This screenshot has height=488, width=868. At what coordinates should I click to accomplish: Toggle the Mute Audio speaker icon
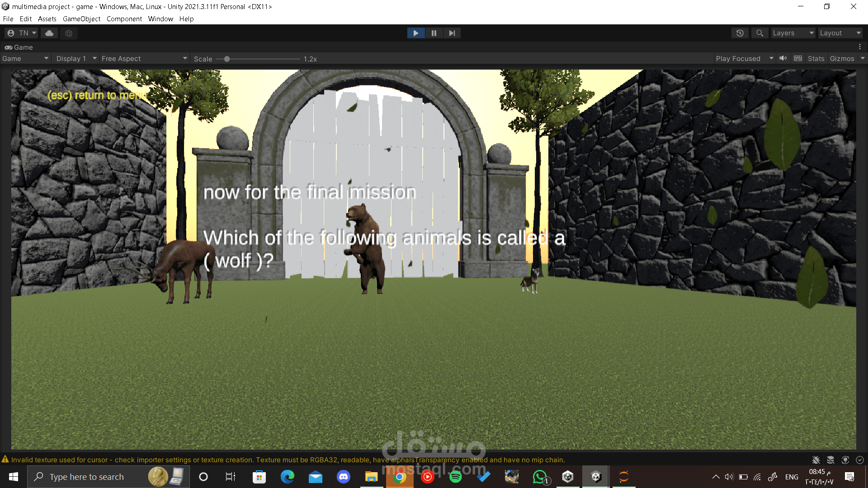click(x=783, y=58)
